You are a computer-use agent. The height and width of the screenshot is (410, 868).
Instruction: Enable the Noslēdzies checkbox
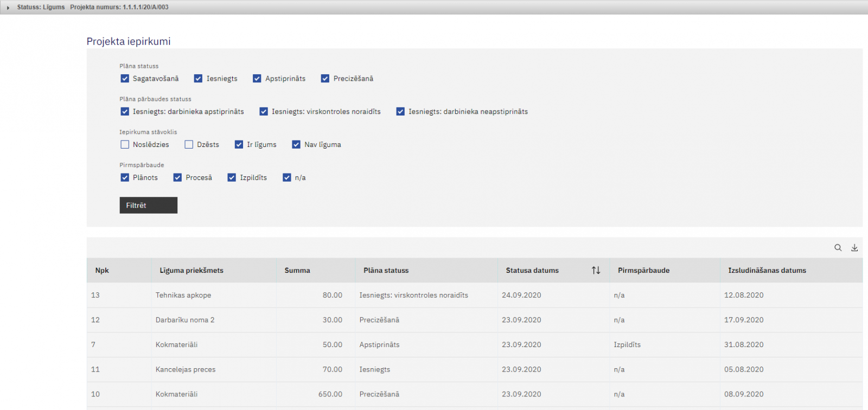(125, 145)
